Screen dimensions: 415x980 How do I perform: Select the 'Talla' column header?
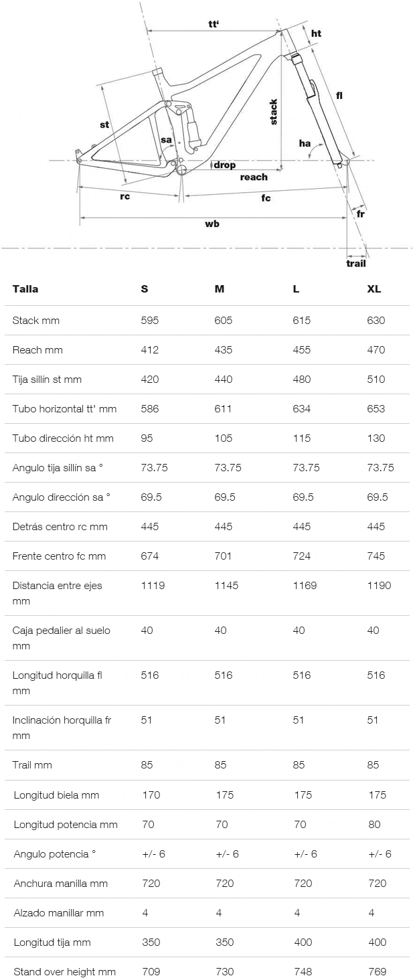25,289
